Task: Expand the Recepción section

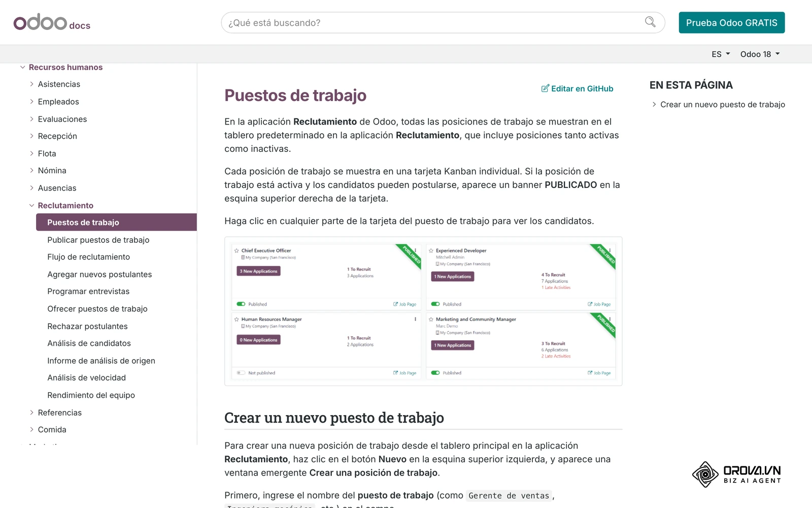Action: (31, 136)
